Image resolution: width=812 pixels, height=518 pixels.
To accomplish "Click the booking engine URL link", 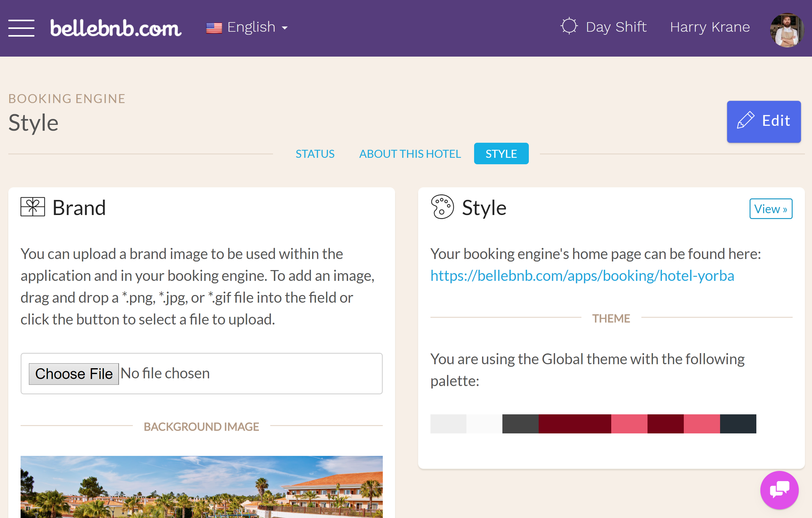I will point(582,275).
